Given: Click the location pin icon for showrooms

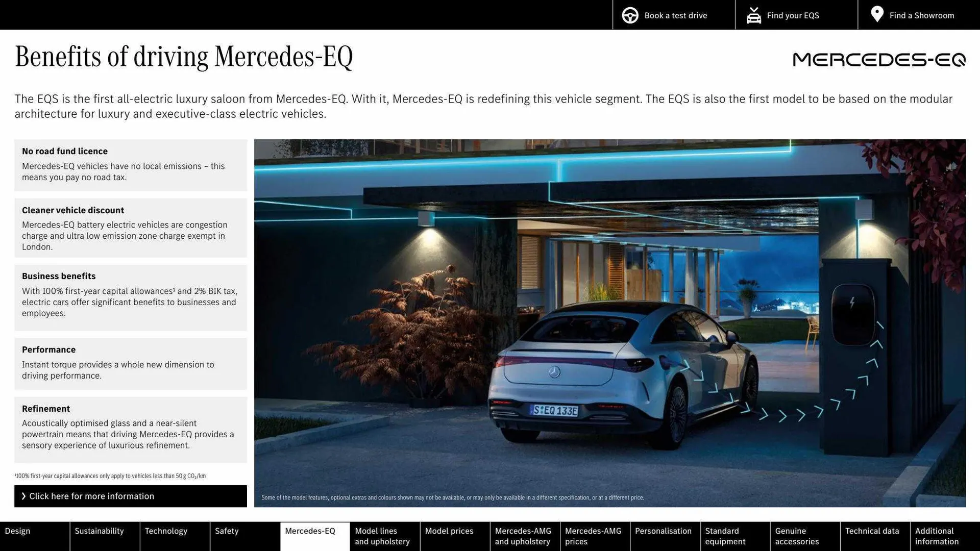Looking at the screenshot, I should click(877, 14).
